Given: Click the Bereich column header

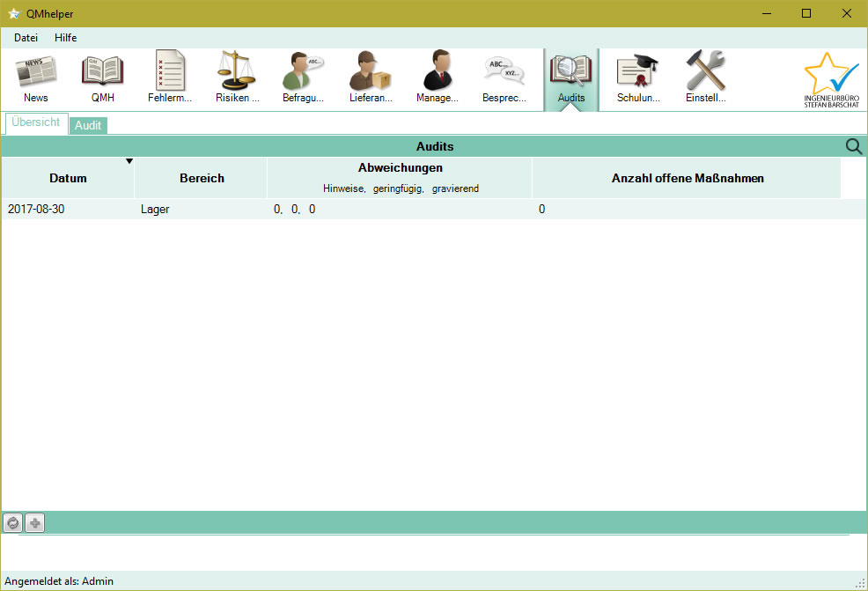Looking at the screenshot, I should pyautogui.click(x=202, y=178).
